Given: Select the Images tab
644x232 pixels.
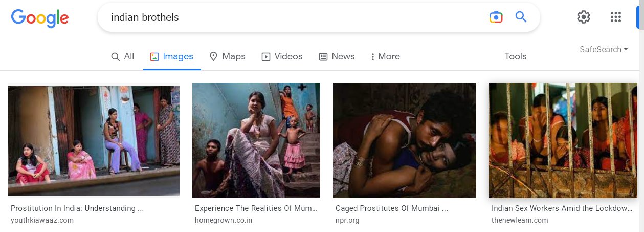Looking at the screenshot, I should coord(172,56).
